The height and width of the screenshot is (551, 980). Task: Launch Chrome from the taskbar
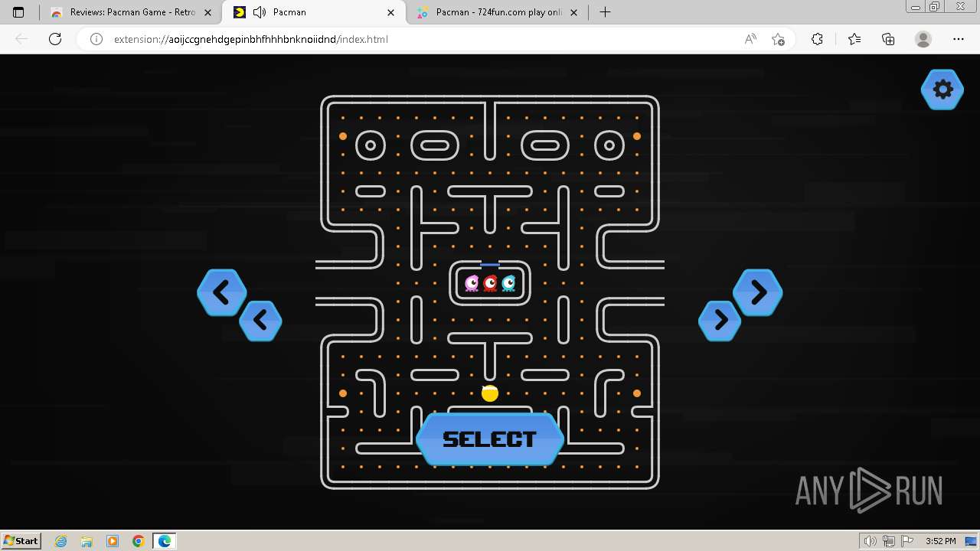coord(139,541)
